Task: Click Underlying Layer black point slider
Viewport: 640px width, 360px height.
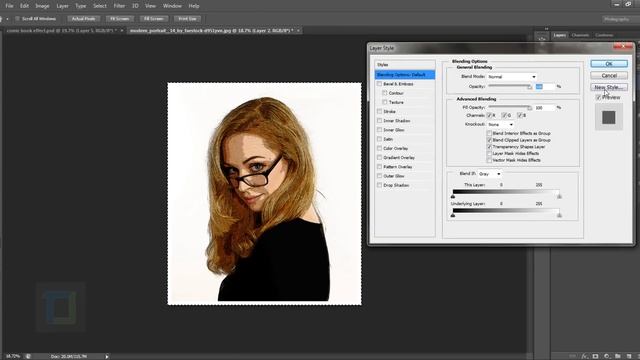Action: tap(453, 215)
